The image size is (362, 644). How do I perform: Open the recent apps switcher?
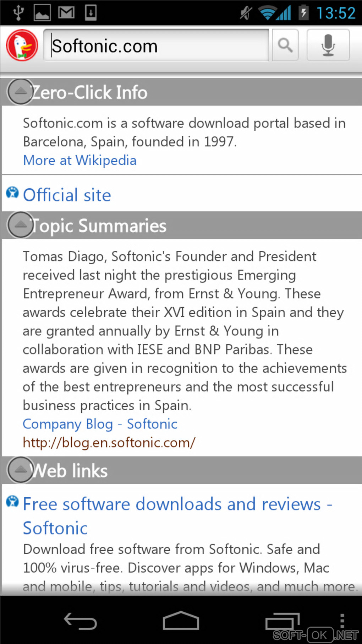point(283,622)
